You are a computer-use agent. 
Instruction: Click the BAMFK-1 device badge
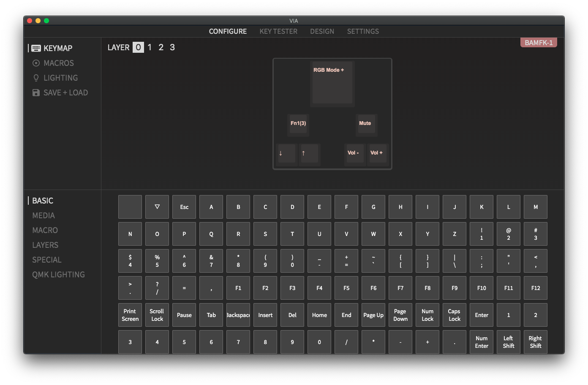tap(539, 43)
